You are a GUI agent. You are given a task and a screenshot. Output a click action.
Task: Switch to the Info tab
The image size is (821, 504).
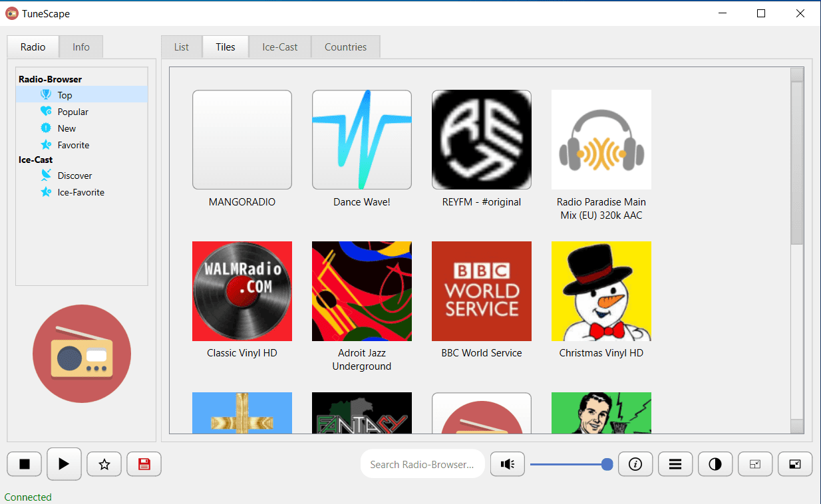coord(81,47)
